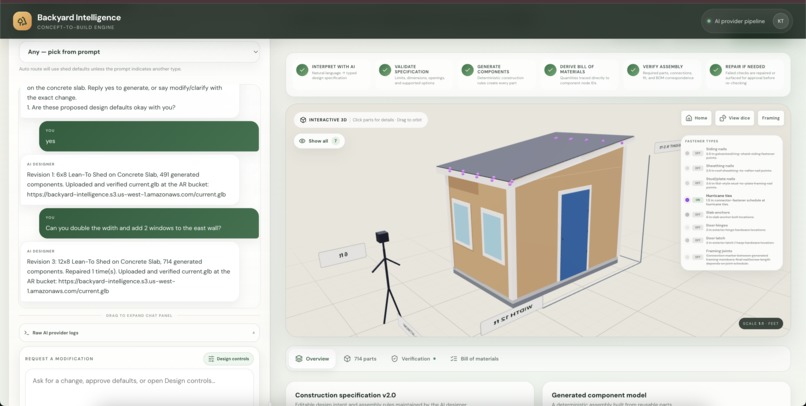This screenshot has height=406, width=806.
Task: Open Design controls
Action: pos(228,359)
